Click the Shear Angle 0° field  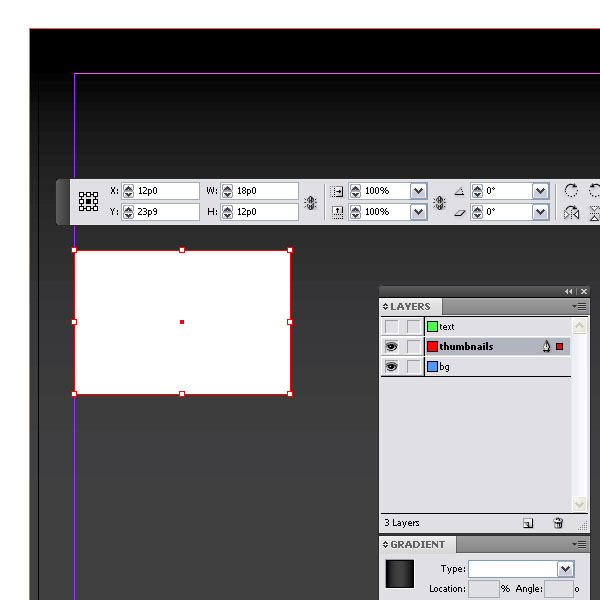click(x=508, y=212)
